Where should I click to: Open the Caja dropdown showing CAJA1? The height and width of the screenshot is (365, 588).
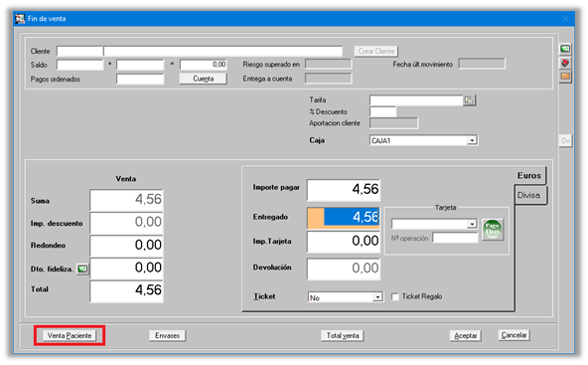click(x=423, y=140)
